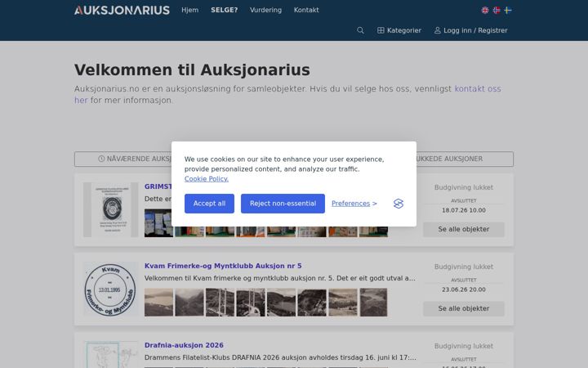Open the Cookie Policy link

(x=207, y=179)
